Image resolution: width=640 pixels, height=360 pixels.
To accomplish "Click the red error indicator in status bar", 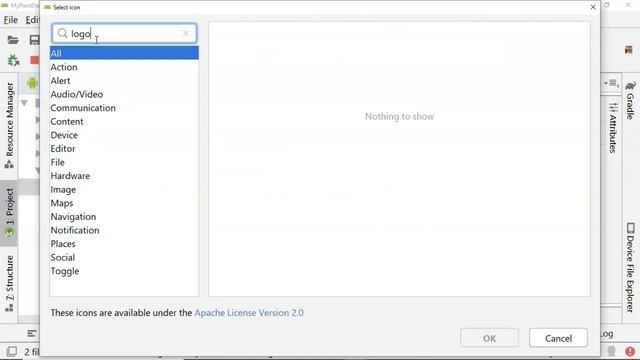I will point(630,351).
